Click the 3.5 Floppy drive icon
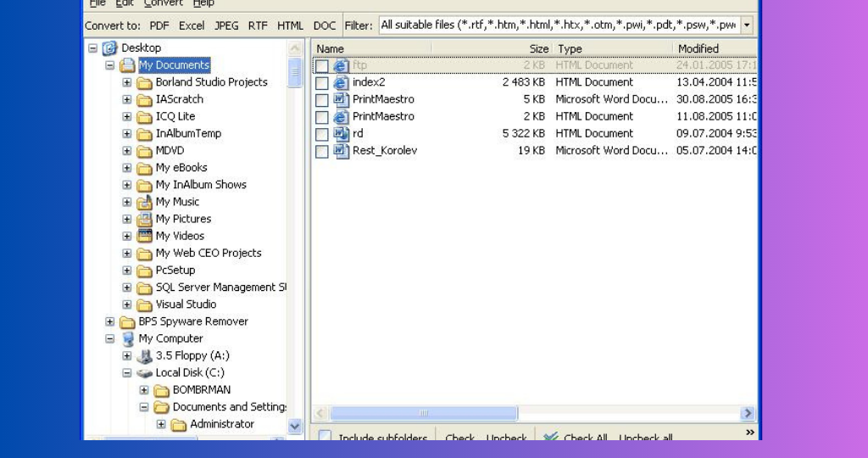The image size is (868, 458). [144, 356]
